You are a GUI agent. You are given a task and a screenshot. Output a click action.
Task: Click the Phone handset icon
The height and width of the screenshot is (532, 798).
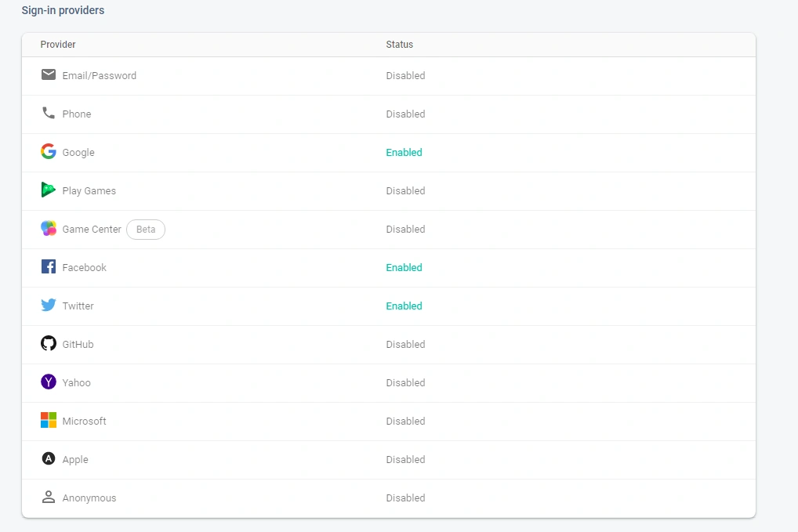click(49, 113)
